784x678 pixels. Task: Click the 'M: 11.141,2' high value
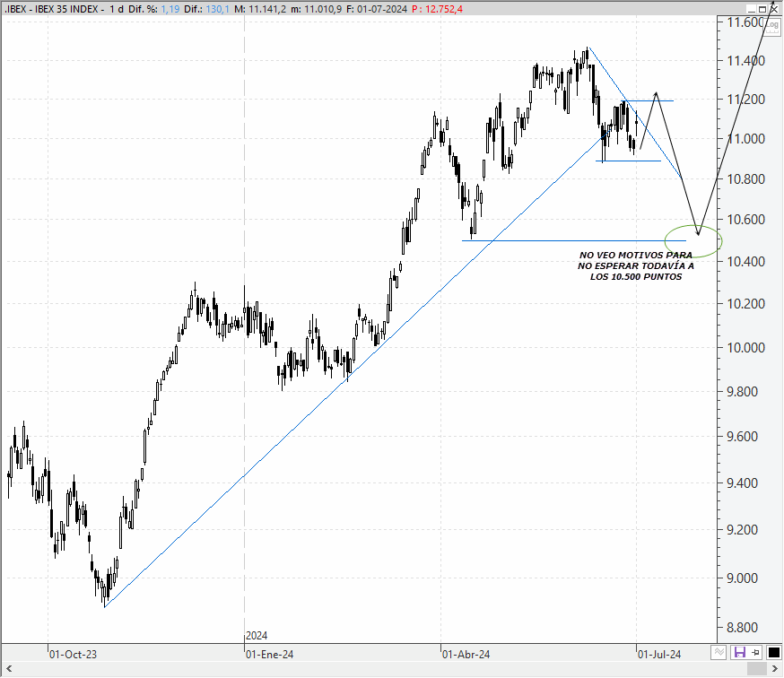(260, 10)
